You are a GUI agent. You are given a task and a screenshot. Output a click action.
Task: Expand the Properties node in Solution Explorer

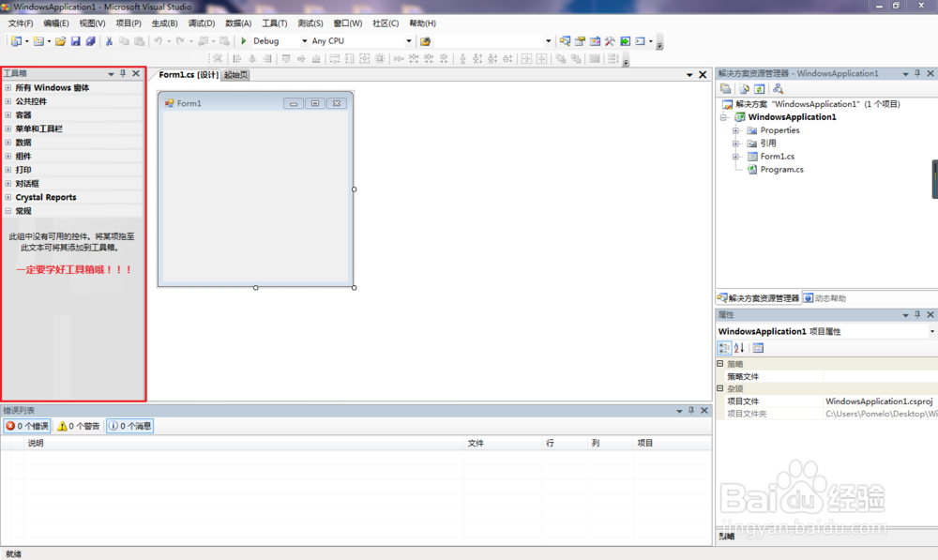click(735, 129)
